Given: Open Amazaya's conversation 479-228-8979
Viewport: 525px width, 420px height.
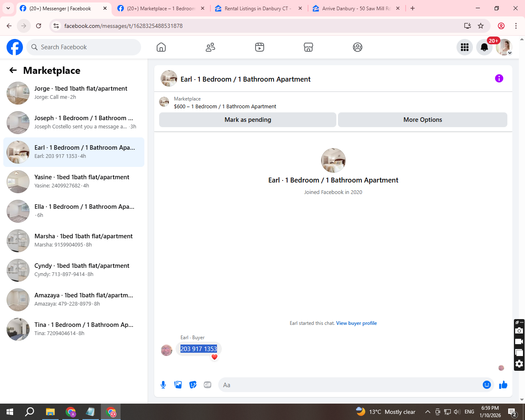Looking at the screenshot, I should tap(74, 300).
